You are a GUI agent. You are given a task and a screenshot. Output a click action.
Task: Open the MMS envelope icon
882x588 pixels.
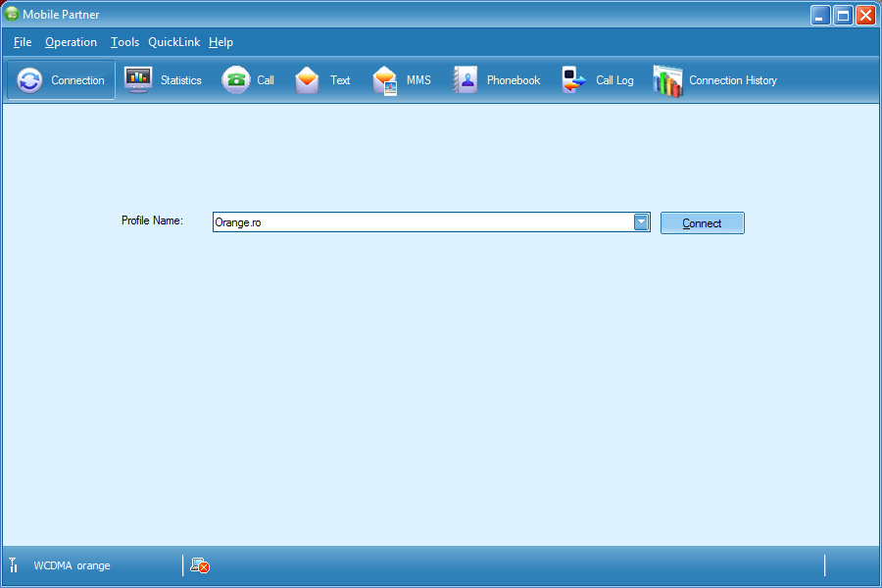[x=385, y=81]
